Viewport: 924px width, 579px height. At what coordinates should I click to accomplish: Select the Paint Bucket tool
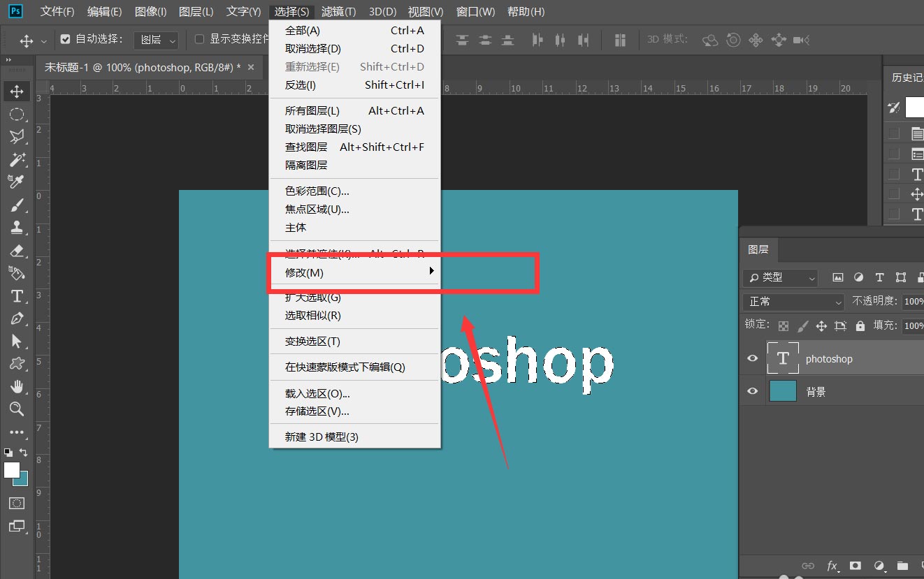(17, 272)
